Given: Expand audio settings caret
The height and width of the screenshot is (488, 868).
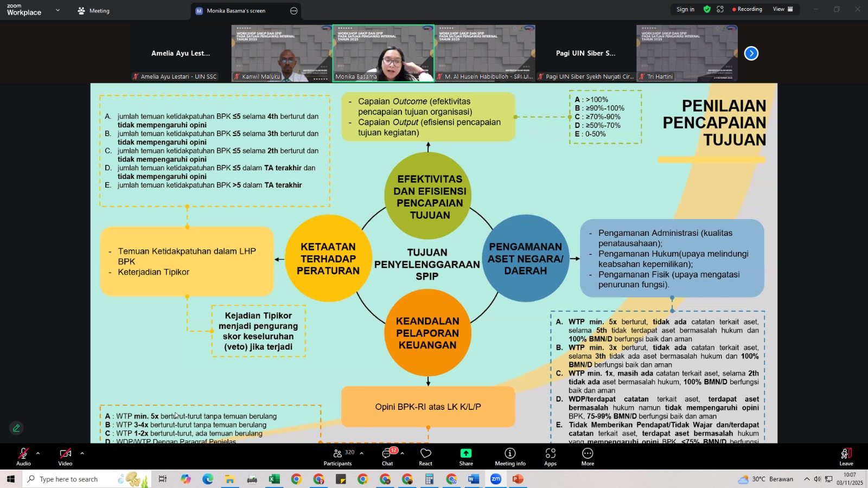Looking at the screenshot, I should 38,453.
